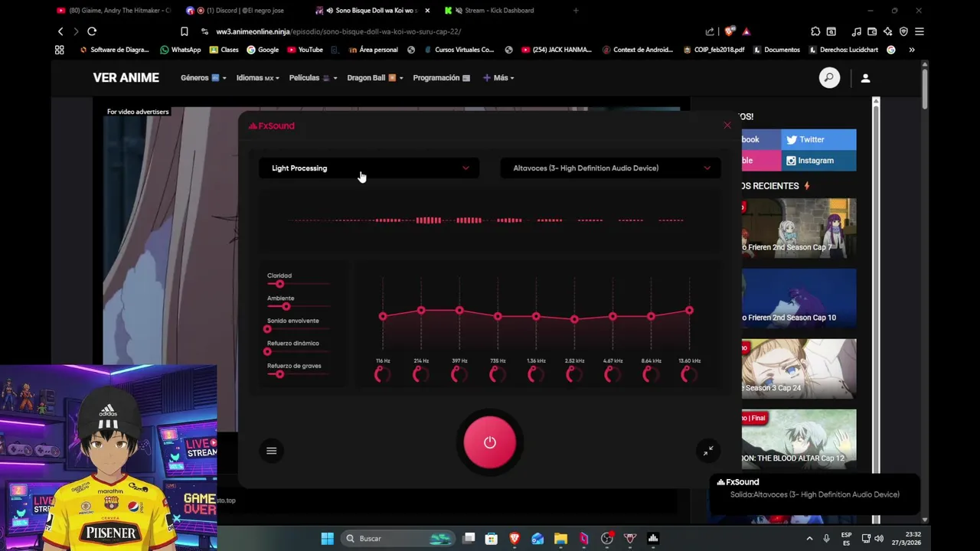Screen dimensions: 980x551
Task: Open the Season 3 Cap 24 thumbnail
Action: point(799,369)
